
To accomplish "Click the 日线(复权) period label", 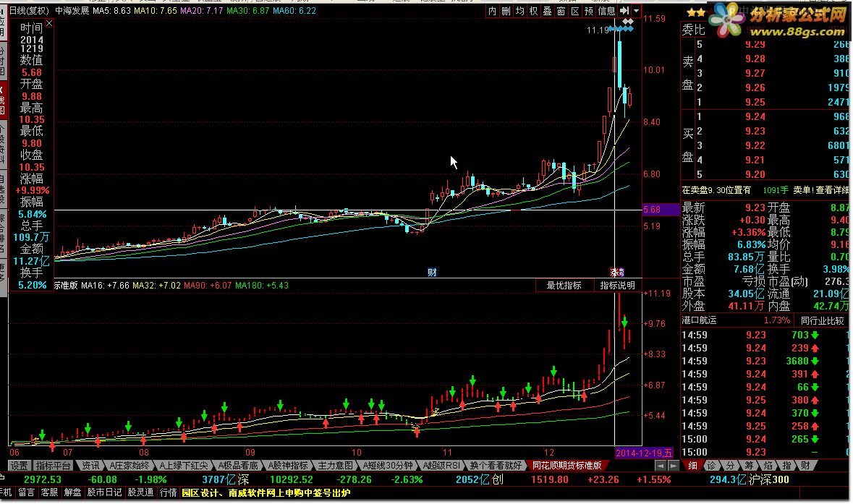I will tap(30, 10).
